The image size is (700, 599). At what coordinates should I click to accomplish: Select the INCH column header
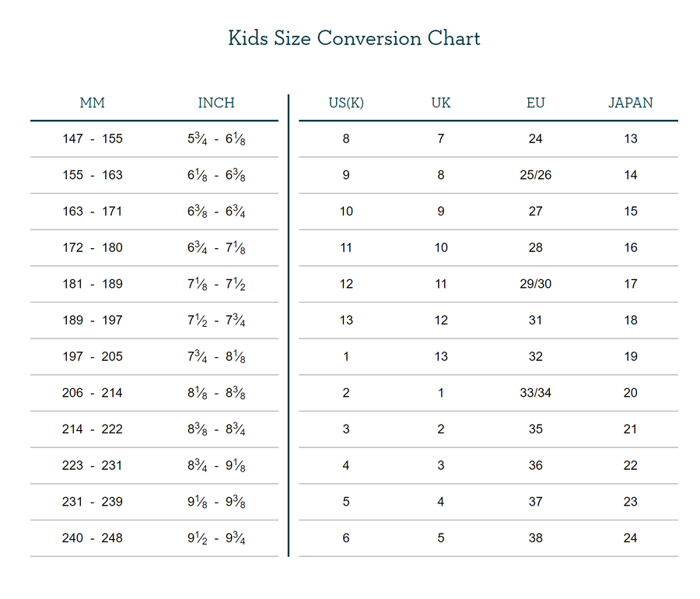[x=216, y=103]
